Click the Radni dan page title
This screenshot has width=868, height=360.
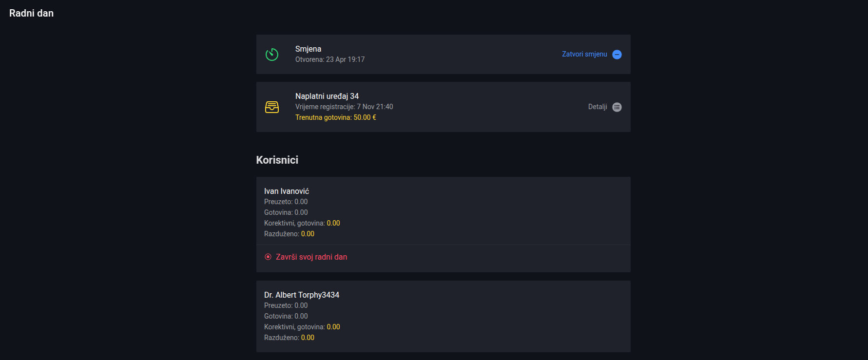pyautogui.click(x=31, y=13)
